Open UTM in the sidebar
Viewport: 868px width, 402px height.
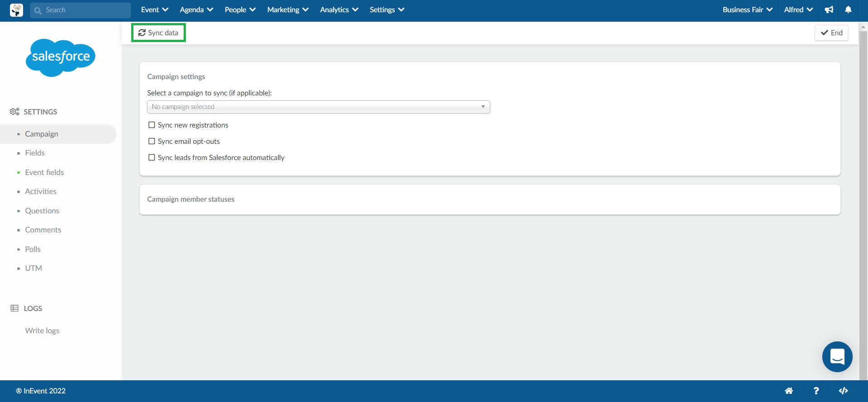33,268
